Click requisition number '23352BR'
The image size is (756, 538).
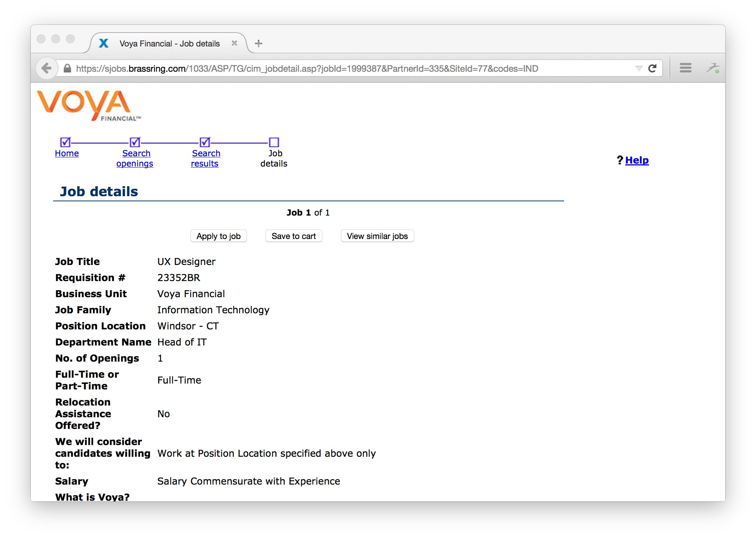coord(179,278)
